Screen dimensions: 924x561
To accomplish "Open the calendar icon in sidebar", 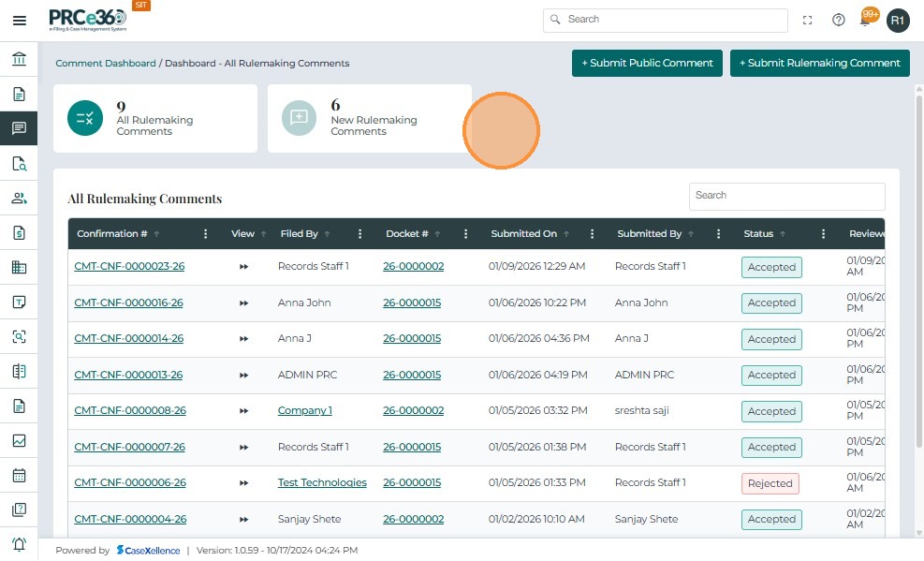I will pos(19,475).
